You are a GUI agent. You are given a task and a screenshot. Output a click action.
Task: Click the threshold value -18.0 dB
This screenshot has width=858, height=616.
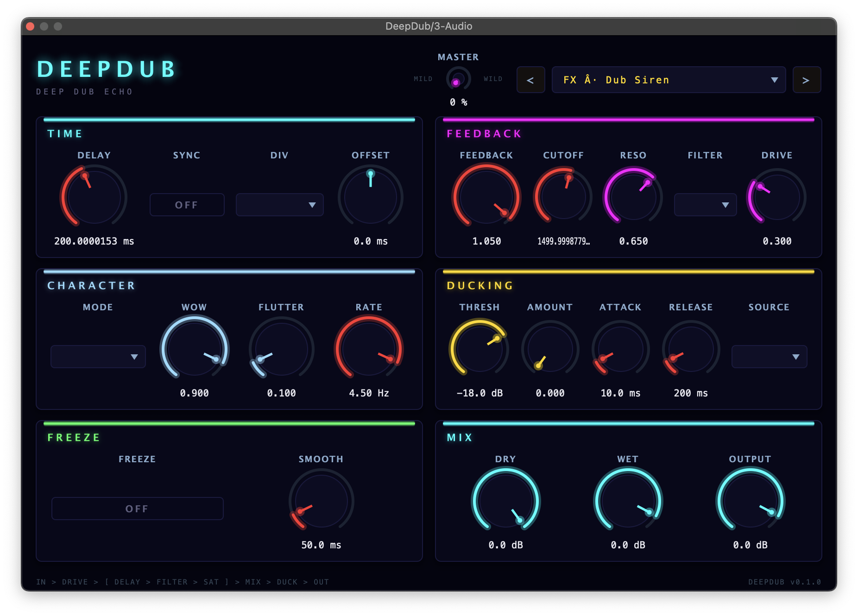[479, 393]
